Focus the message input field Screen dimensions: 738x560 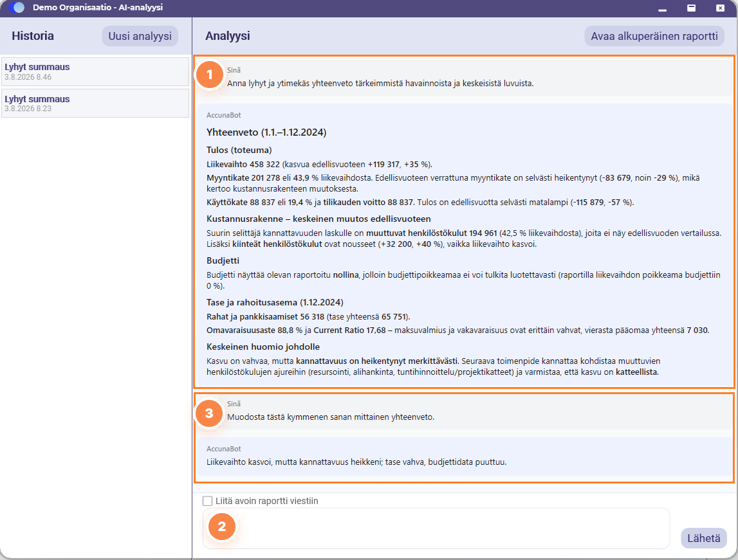(436, 528)
